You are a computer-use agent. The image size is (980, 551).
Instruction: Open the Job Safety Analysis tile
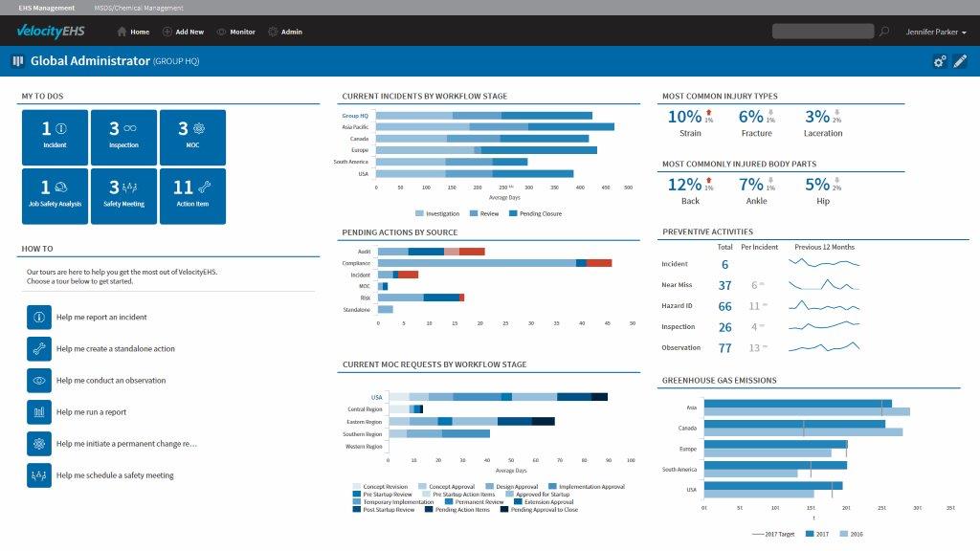tap(54, 192)
